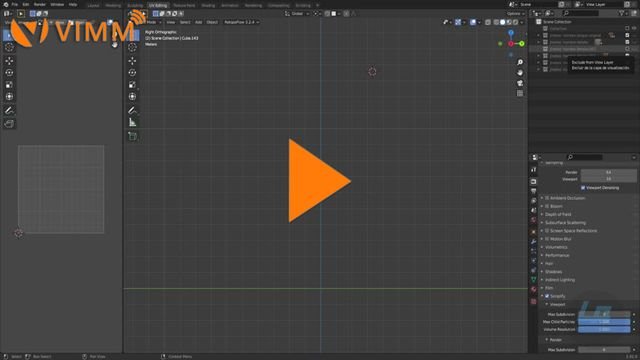Screen dimensions: 640x360
Task: Toggle X-ray display in viewport header
Action: click(488, 22)
